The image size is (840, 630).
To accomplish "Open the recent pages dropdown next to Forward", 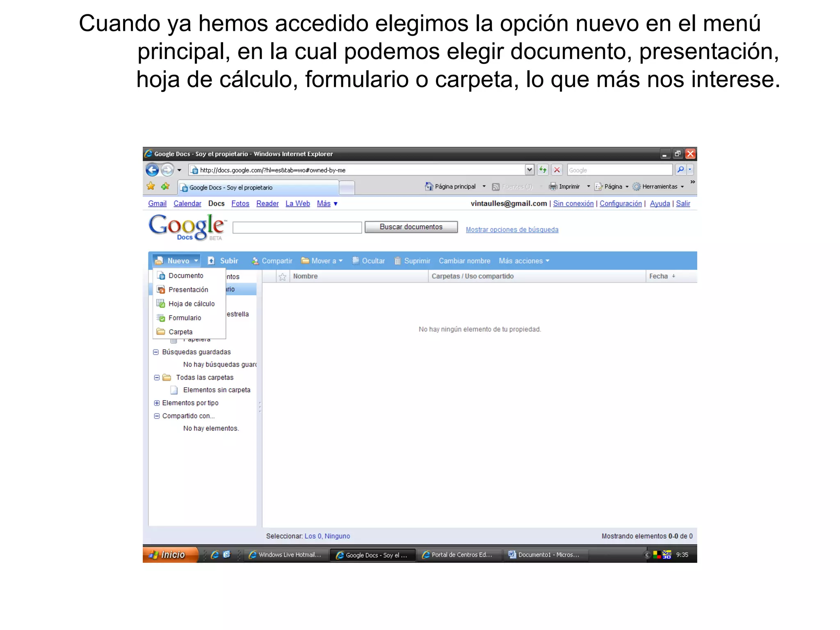I will pyautogui.click(x=179, y=170).
